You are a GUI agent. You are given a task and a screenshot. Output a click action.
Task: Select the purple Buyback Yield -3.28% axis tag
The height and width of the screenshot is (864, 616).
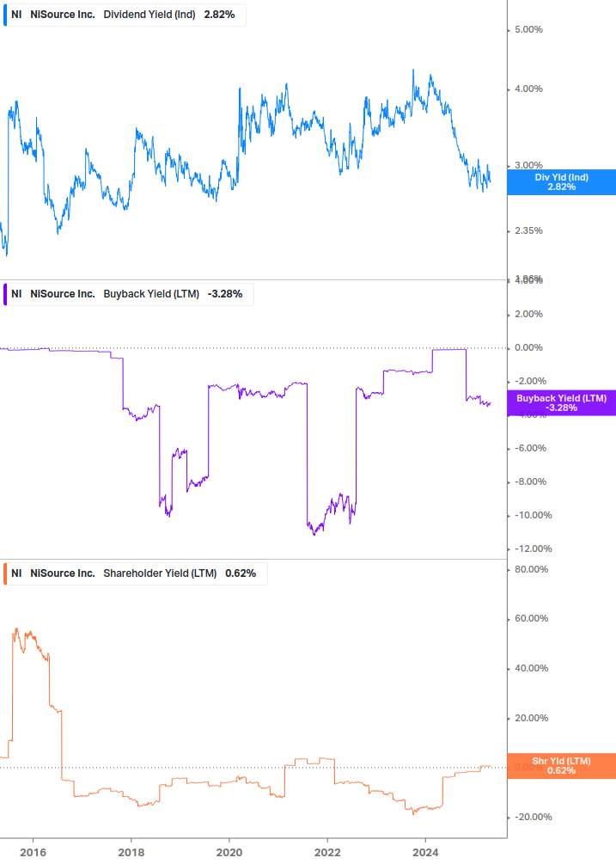point(561,403)
